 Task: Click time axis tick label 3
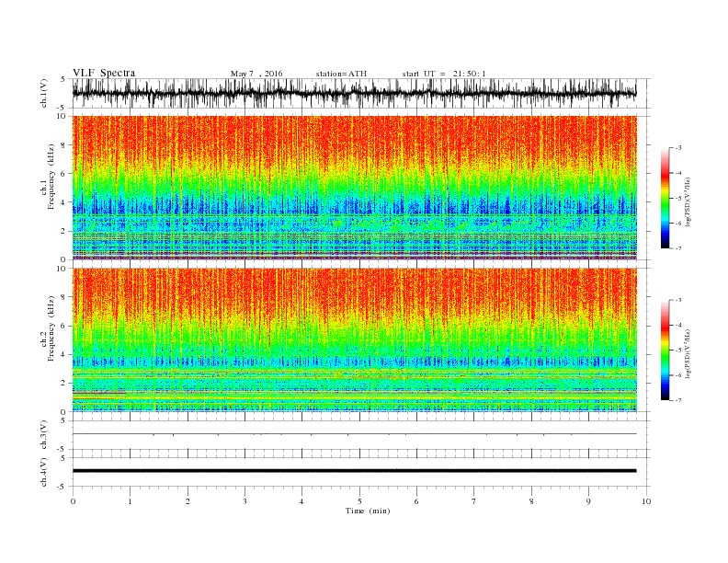[x=245, y=501]
